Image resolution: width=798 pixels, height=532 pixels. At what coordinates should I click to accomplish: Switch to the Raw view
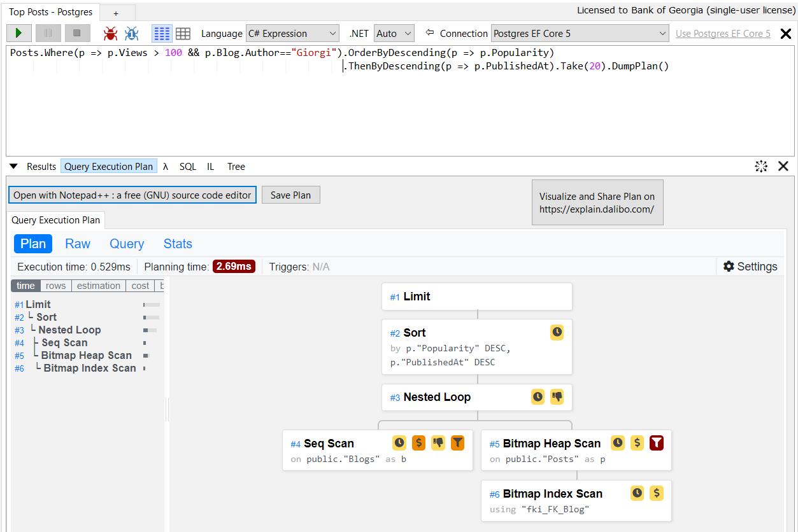(x=78, y=244)
